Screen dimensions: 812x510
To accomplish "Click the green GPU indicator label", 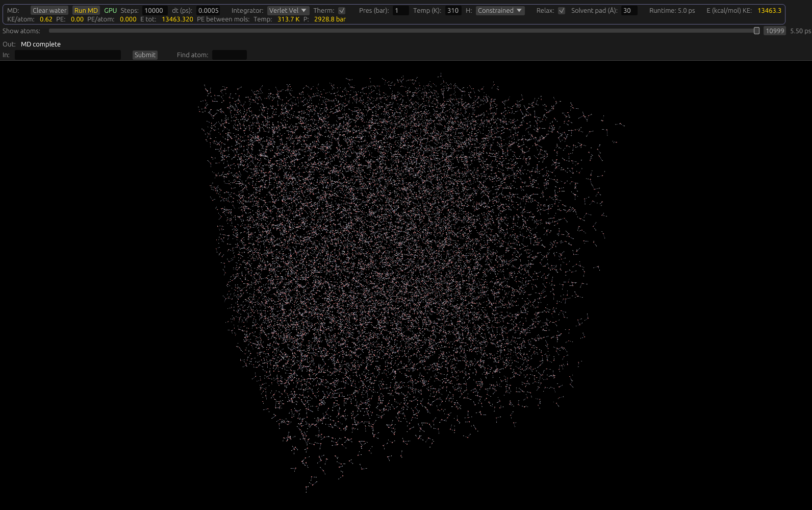I will point(110,11).
